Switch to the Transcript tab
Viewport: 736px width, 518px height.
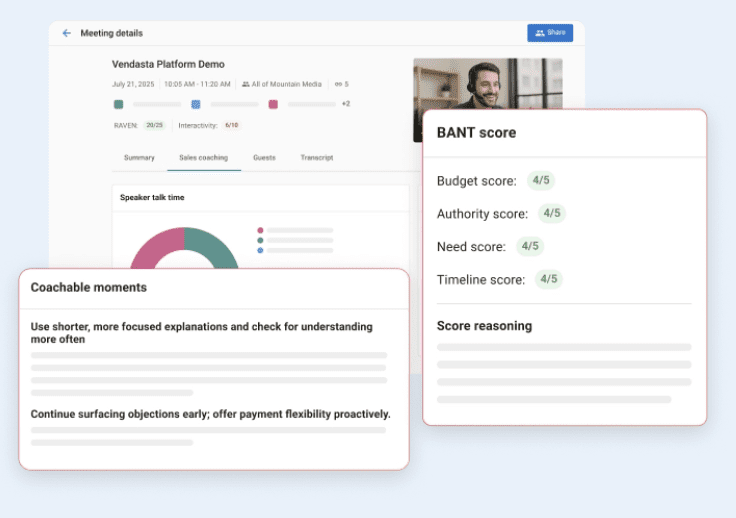[x=317, y=158]
